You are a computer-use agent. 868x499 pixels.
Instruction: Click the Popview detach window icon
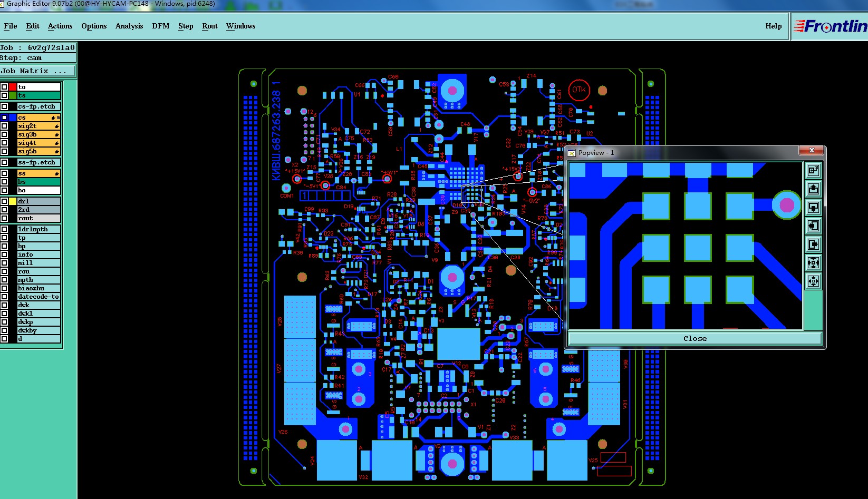813,170
